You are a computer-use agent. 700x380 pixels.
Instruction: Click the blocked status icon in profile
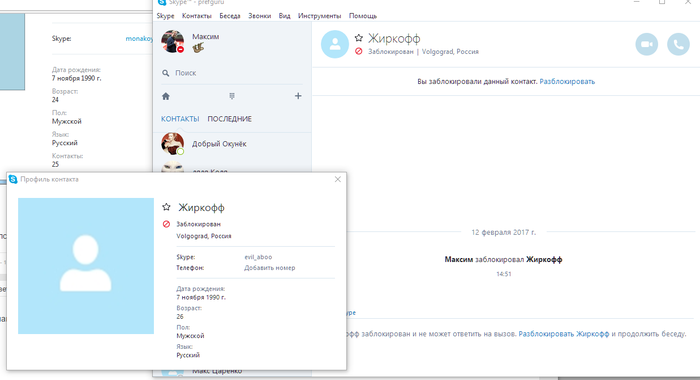point(167,224)
